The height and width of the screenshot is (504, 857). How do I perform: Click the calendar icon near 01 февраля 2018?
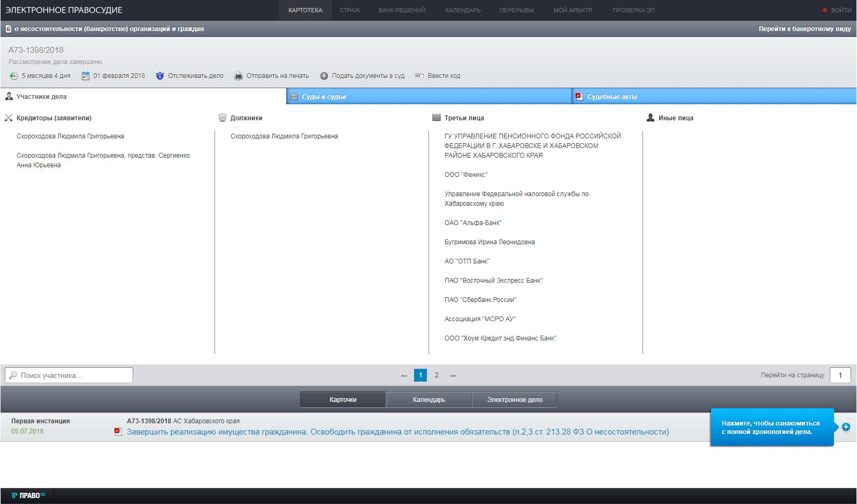[x=86, y=76]
